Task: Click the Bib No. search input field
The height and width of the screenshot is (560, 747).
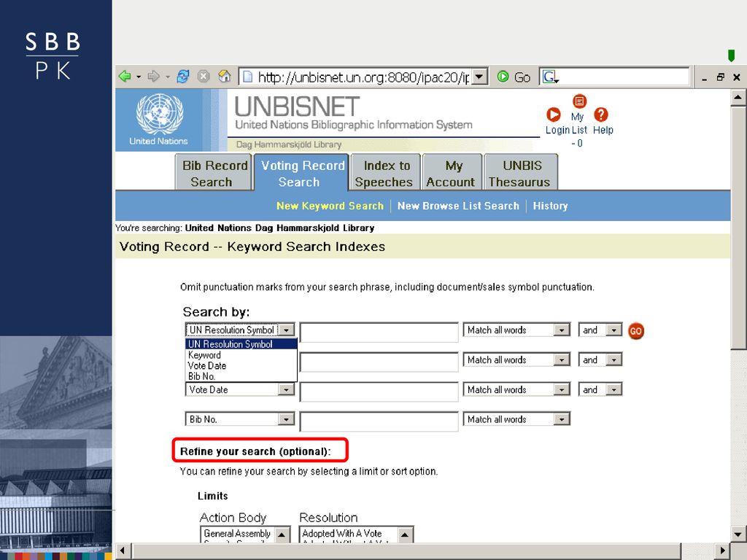Action: [x=379, y=422]
